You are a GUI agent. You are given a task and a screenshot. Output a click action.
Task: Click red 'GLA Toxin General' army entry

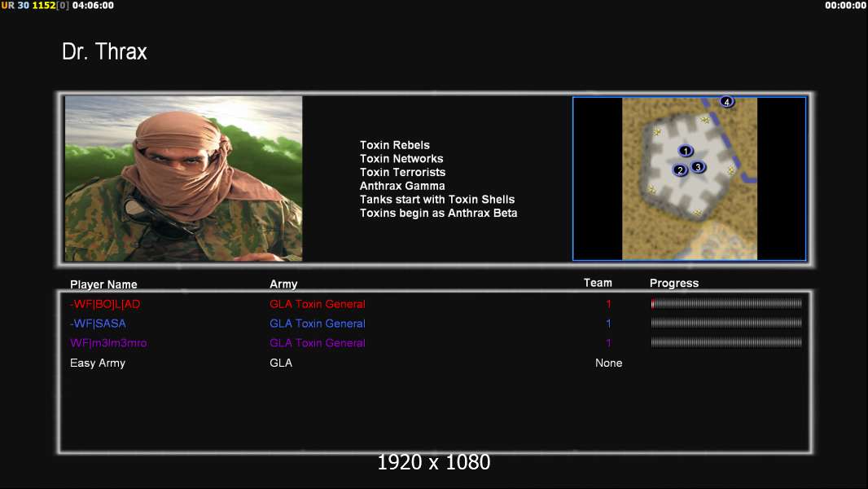(x=318, y=304)
